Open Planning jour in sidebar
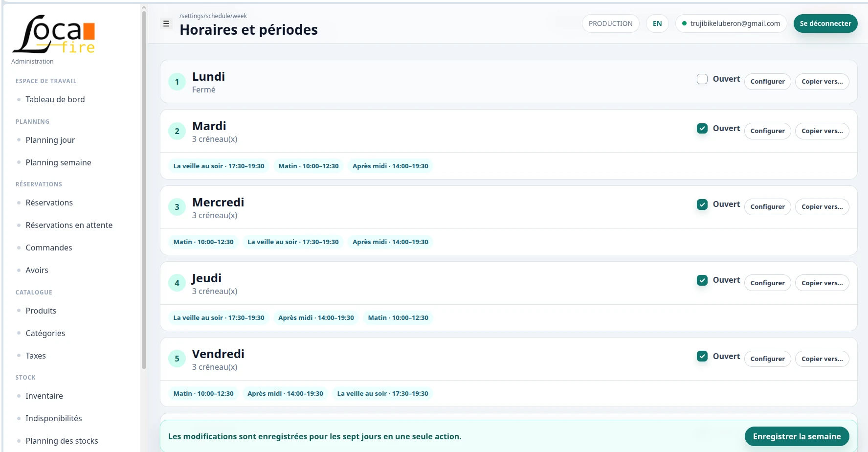 pyautogui.click(x=50, y=140)
